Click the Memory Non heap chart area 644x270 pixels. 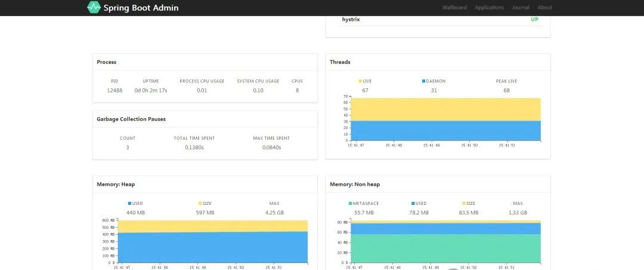click(446, 241)
